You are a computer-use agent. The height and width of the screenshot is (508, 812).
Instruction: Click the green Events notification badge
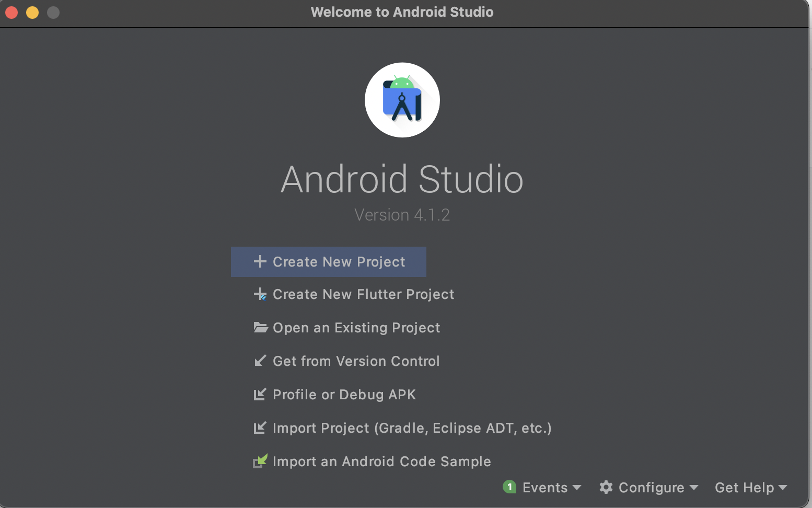coord(509,487)
